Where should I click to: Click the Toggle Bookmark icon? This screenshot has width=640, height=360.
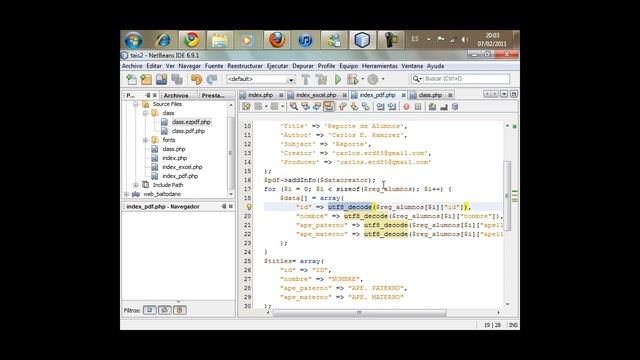pos(365,107)
